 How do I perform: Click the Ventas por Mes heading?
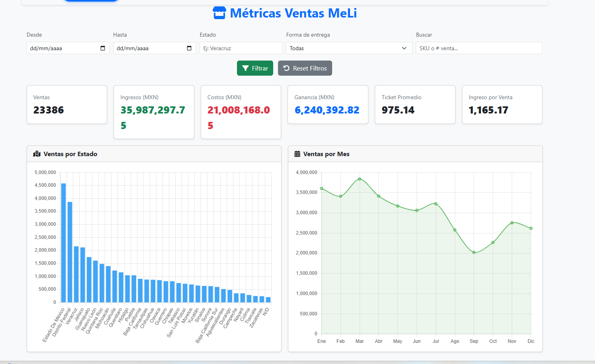326,154
